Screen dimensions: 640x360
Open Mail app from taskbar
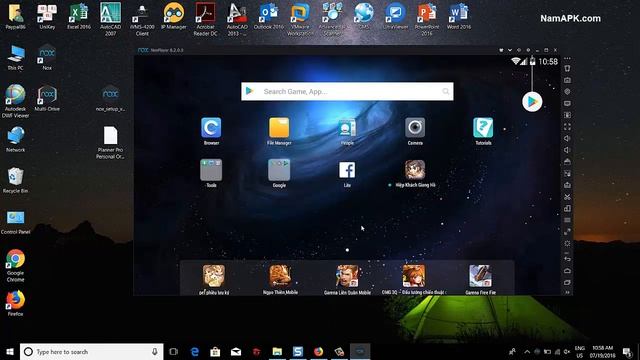point(236,351)
